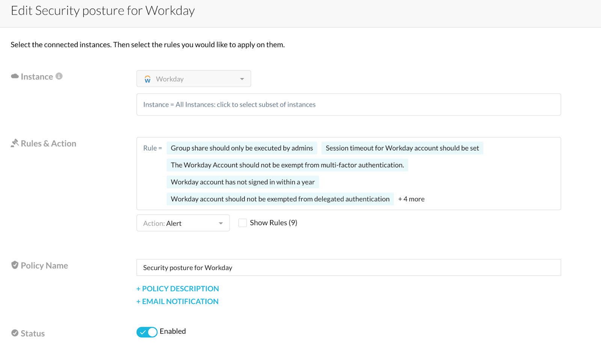This screenshot has width=601, height=364.
Task: Select rule 'Workday account has not signed in within a year'
Action: click(243, 182)
